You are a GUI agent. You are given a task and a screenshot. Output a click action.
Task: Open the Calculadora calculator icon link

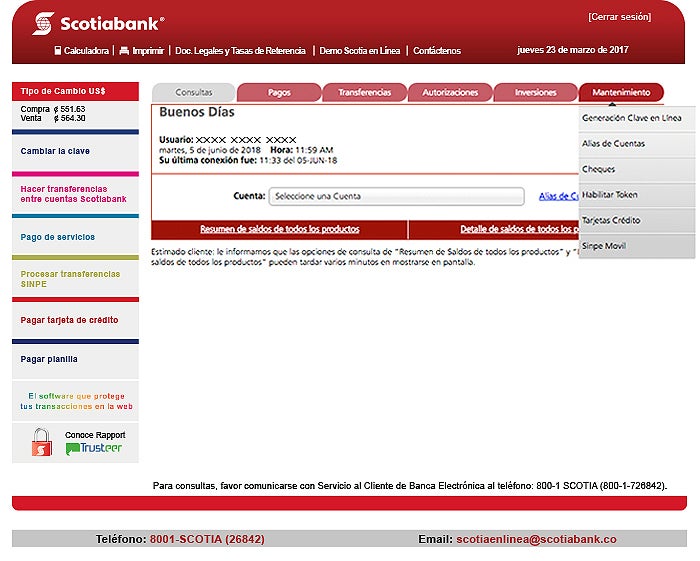click(x=58, y=50)
